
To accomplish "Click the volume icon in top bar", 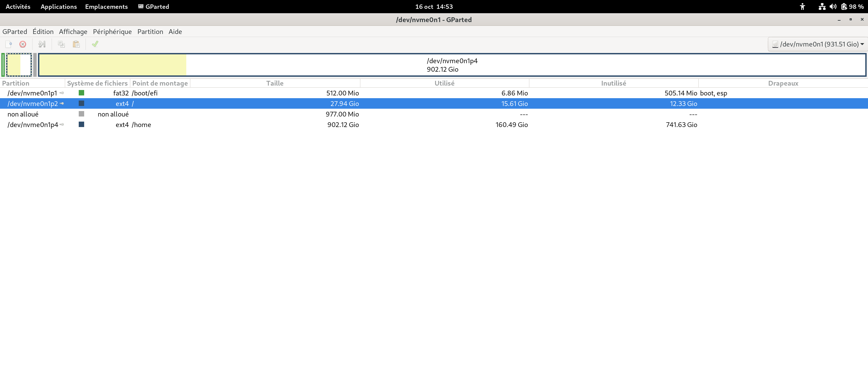I will click(x=833, y=6).
